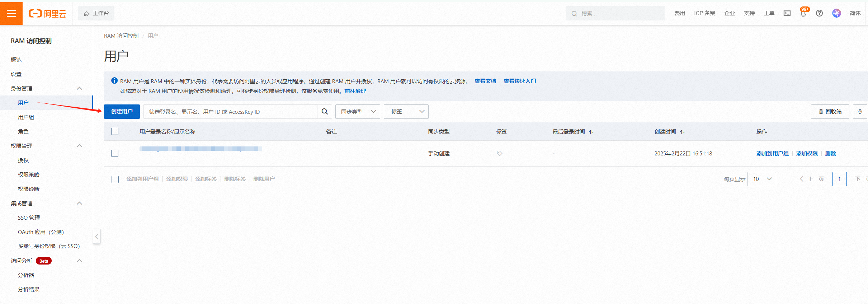
Task: Sort by 创建时间 column
Action: pos(682,132)
